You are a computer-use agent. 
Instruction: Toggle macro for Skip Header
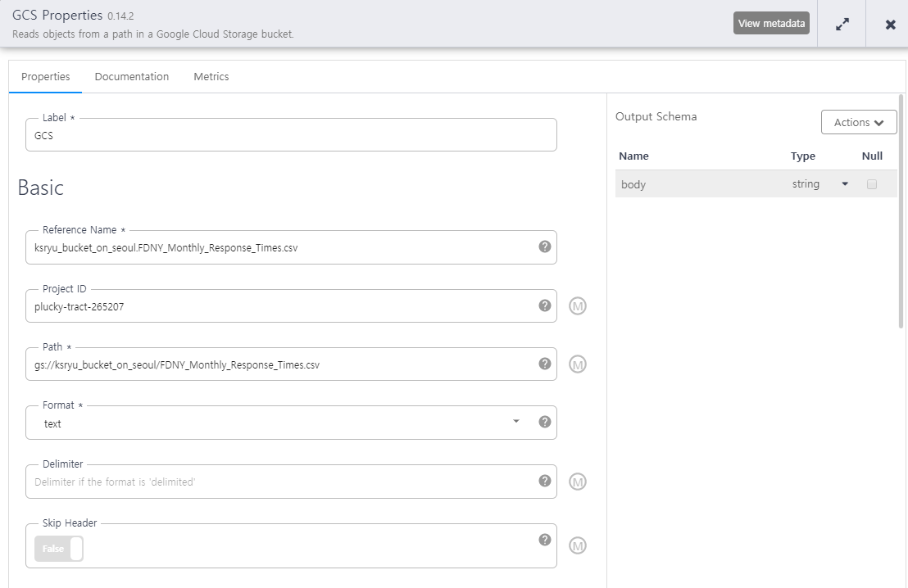click(578, 545)
